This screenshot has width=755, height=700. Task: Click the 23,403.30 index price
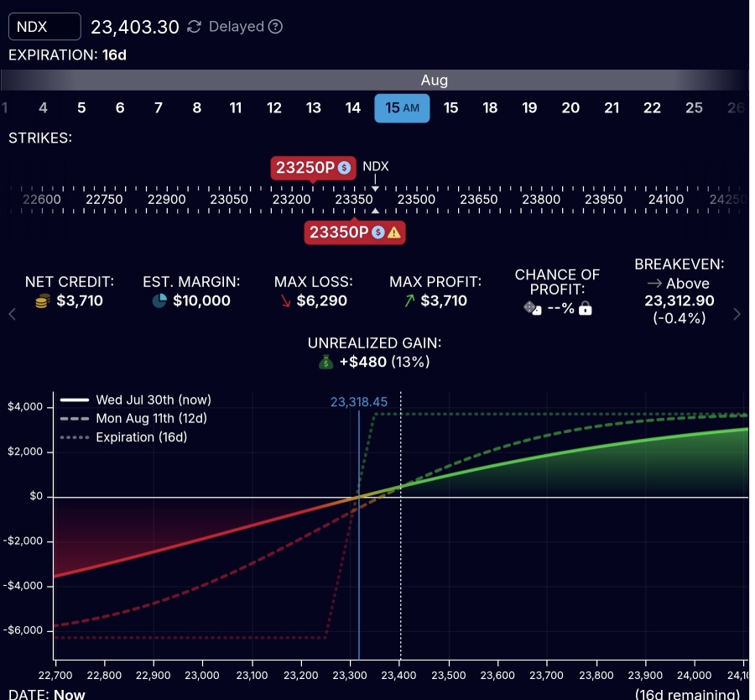click(135, 27)
